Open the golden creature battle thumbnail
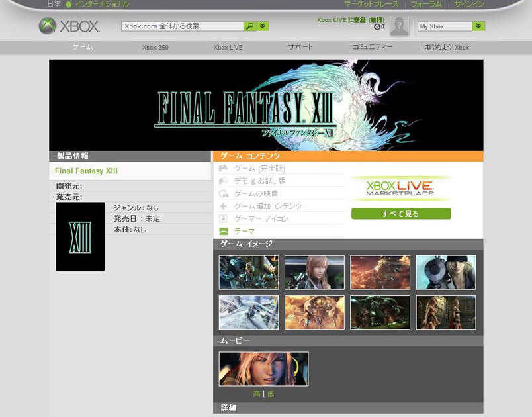Image resolution: width=532 pixels, height=417 pixels. [x=314, y=312]
